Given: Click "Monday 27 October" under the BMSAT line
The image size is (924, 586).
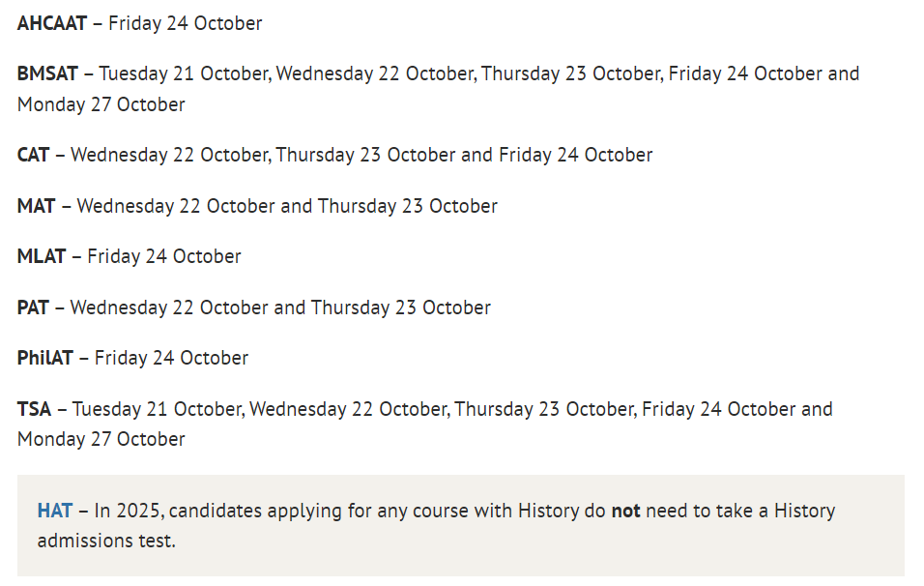Looking at the screenshot, I should coord(101,104).
